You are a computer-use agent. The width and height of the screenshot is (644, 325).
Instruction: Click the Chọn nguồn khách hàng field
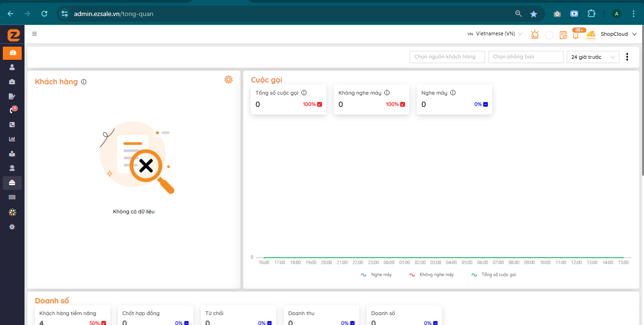pos(447,57)
